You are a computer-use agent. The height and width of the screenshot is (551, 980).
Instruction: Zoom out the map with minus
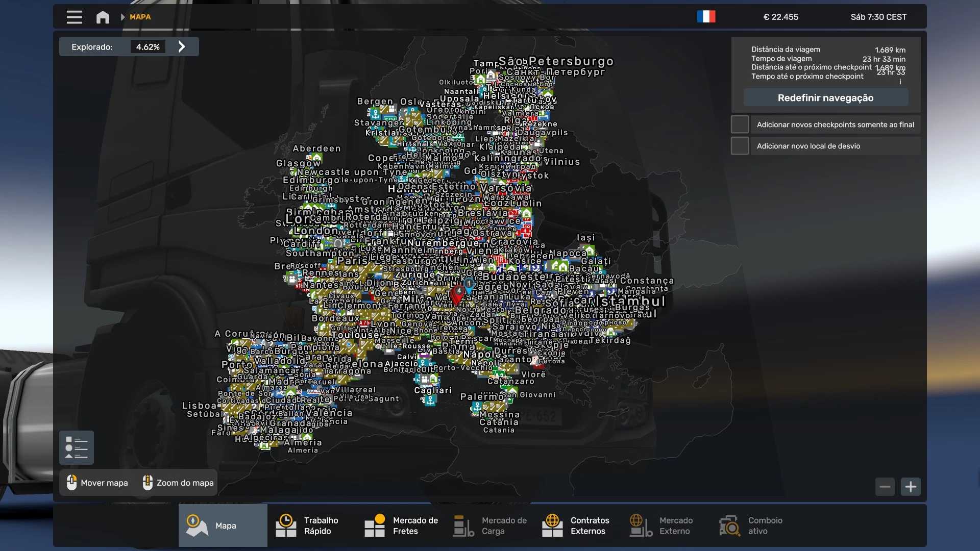[885, 487]
